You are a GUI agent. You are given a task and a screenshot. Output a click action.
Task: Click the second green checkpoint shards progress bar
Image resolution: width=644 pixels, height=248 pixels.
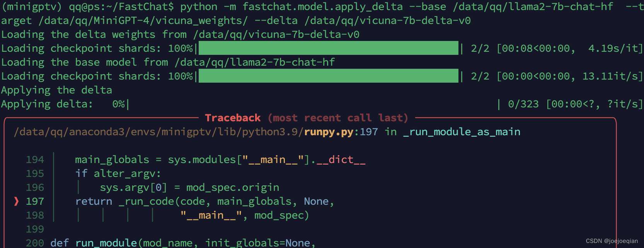pos(328,76)
